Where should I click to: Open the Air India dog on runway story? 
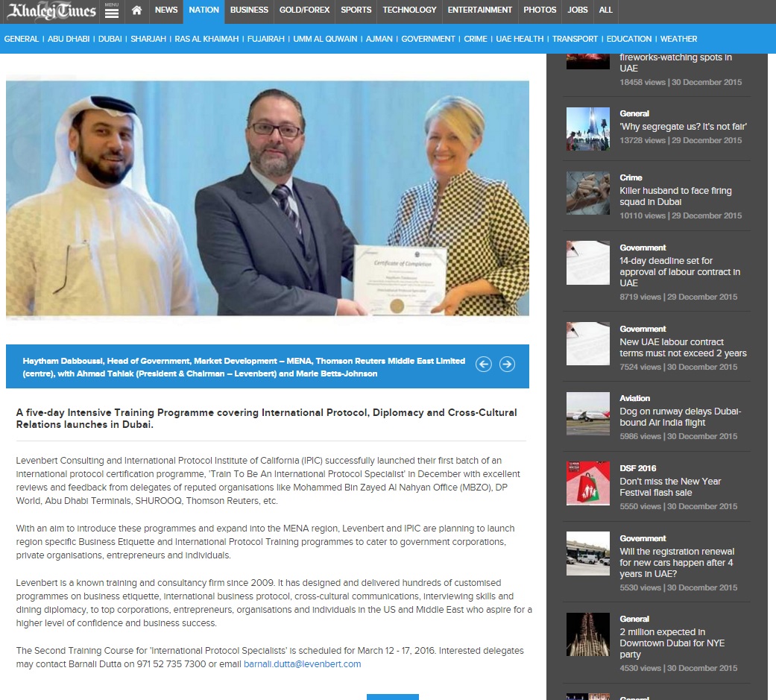680,415
